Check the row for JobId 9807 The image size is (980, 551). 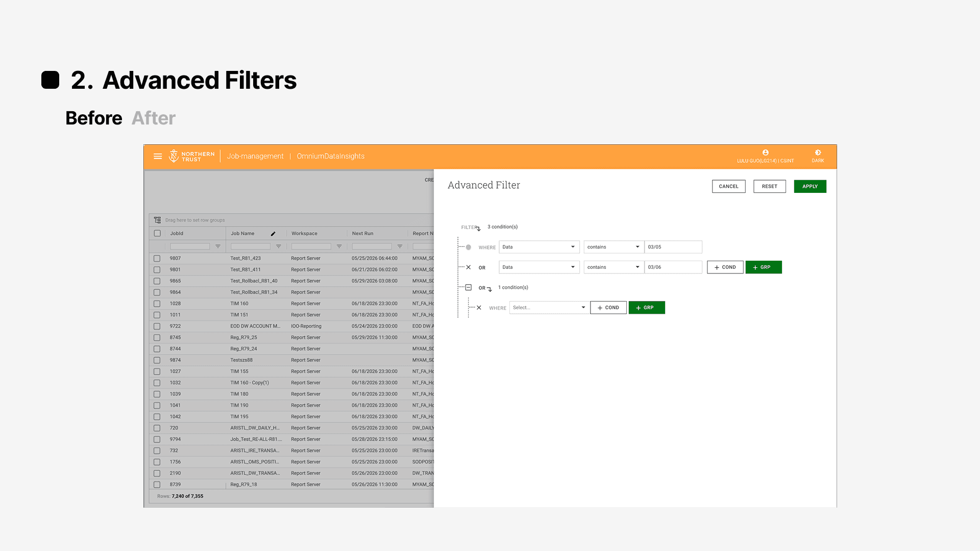pyautogui.click(x=157, y=258)
